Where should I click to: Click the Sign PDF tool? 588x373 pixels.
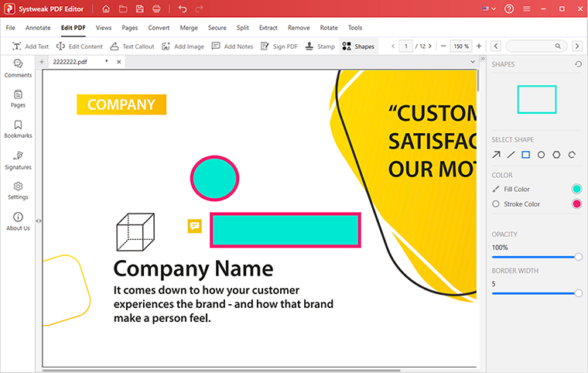point(279,46)
